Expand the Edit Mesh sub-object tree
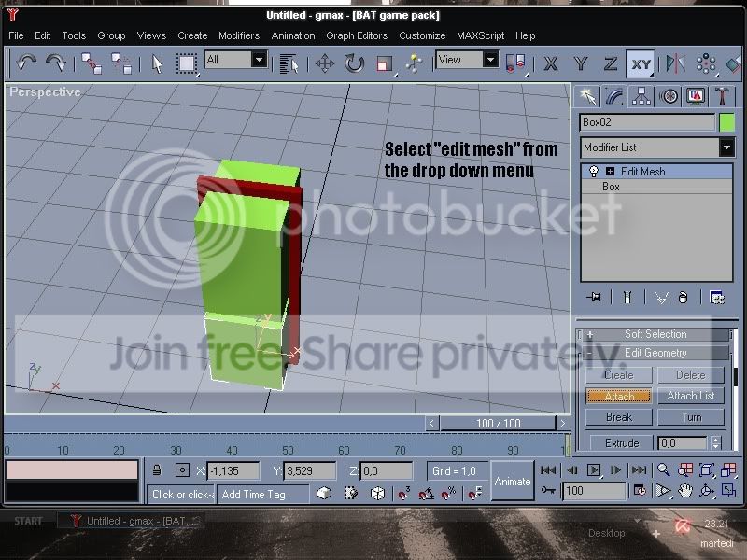 pos(610,171)
